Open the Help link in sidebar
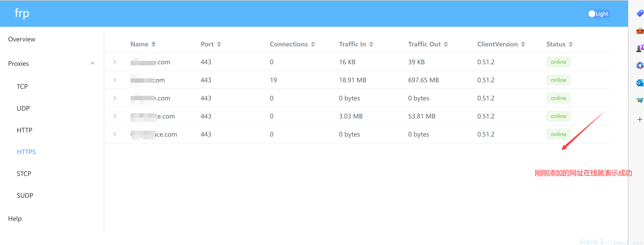Image resolution: width=644 pixels, height=245 pixels. [x=15, y=218]
